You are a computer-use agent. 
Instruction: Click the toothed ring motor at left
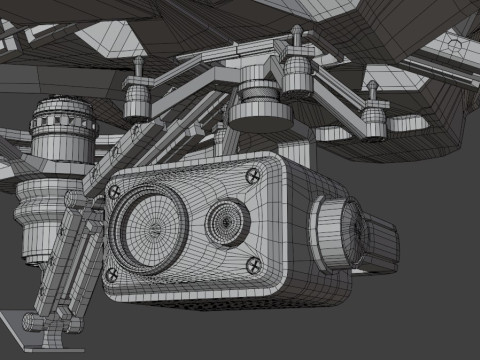tap(63, 129)
